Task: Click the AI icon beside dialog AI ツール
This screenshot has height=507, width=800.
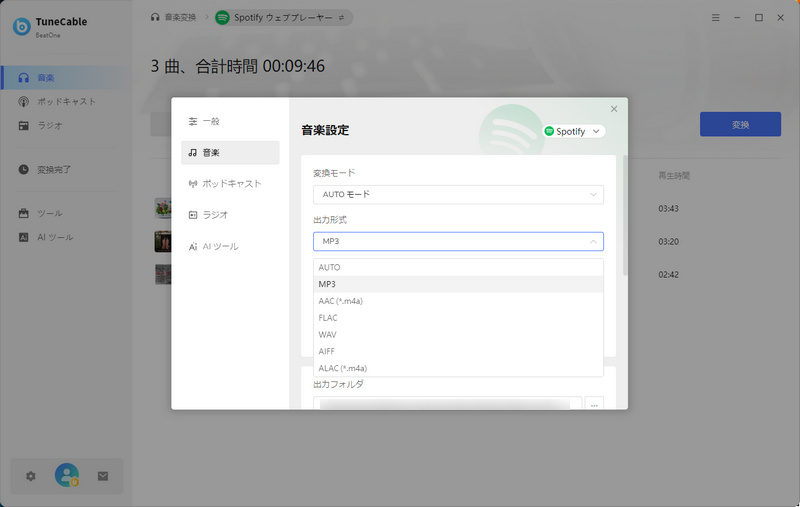Action: click(192, 246)
